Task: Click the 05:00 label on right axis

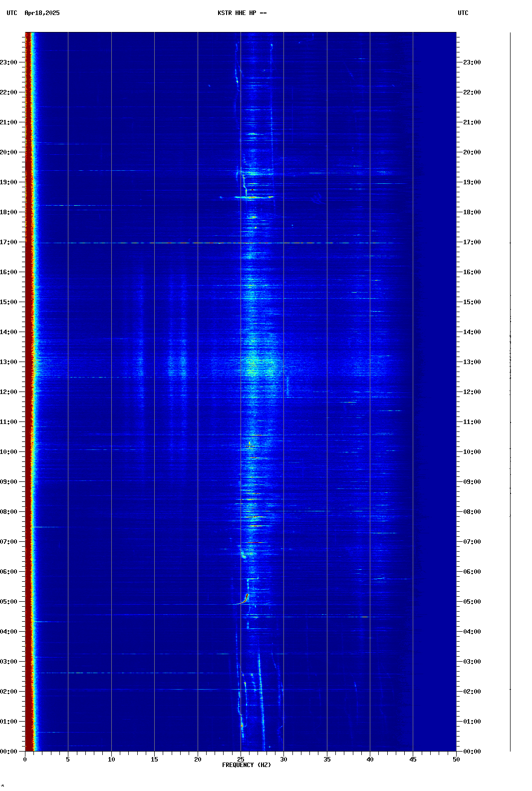Action: [472, 602]
